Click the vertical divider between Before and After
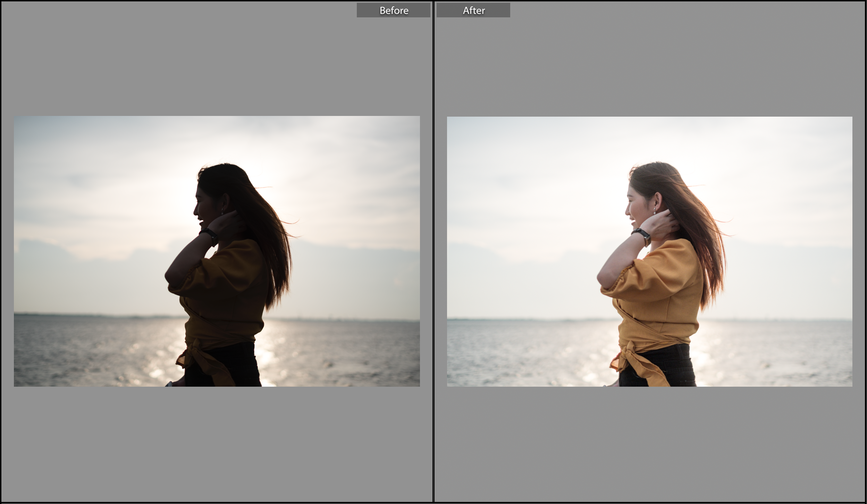This screenshot has width=867, height=504. coord(433,252)
